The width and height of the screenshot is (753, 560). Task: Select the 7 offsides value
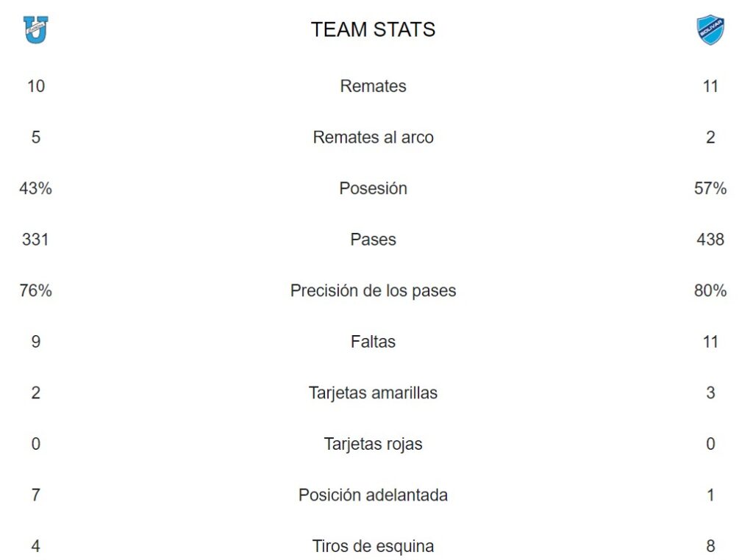35,495
